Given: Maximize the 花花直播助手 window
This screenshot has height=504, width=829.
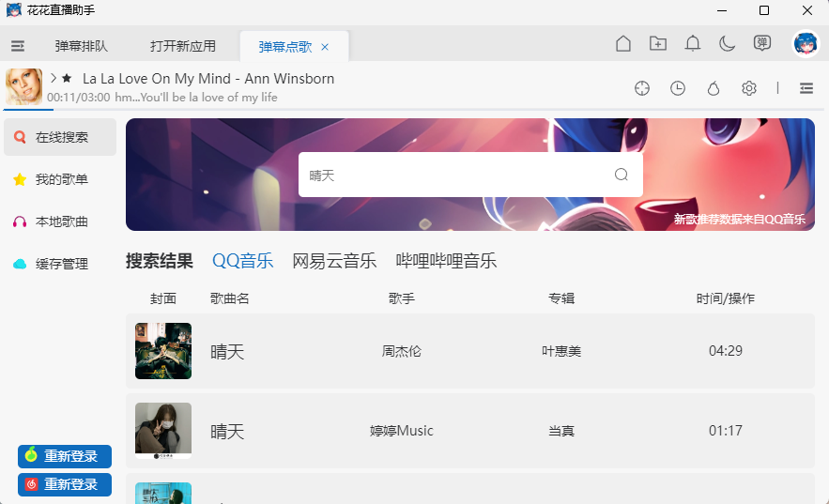Looking at the screenshot, I should tap(764, 10).
